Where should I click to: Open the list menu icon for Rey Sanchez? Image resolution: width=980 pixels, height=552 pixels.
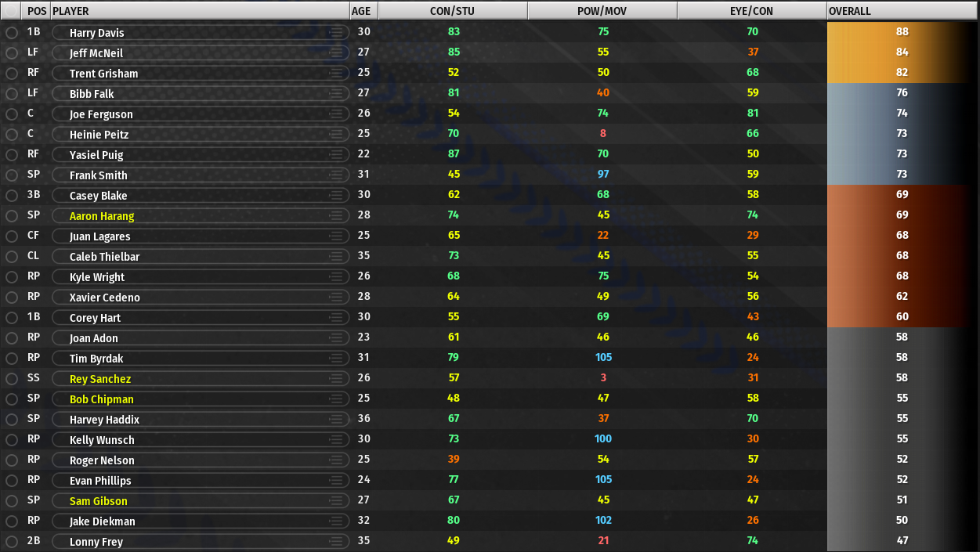pyautogui.click(x=337, y=378)
